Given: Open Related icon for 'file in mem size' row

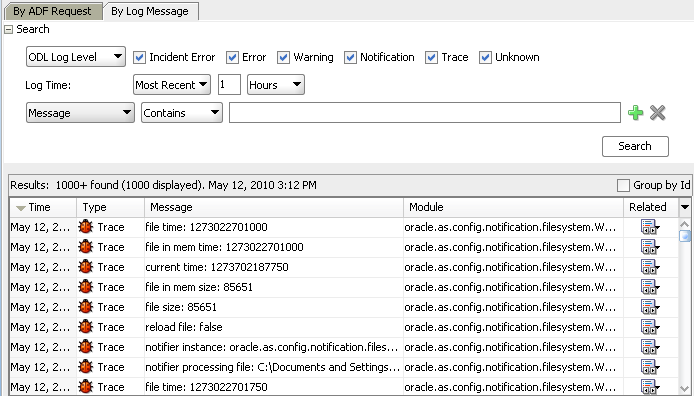Looking at the screenshot, I should tap(650, 287).
